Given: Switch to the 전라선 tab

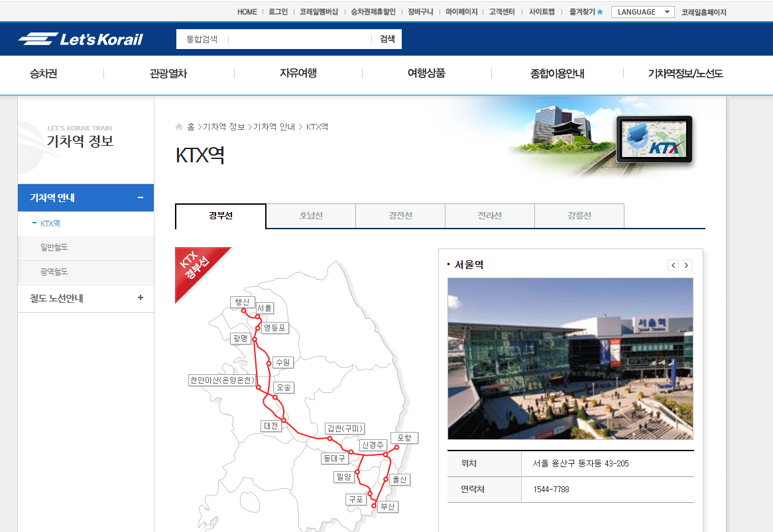Looking at the screenshot, I should tap(489, 216).
